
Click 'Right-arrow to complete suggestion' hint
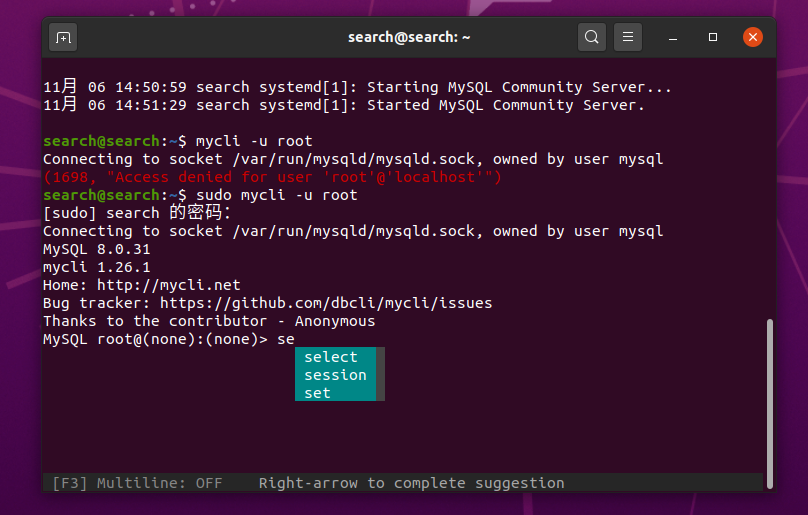coord(411,483)
